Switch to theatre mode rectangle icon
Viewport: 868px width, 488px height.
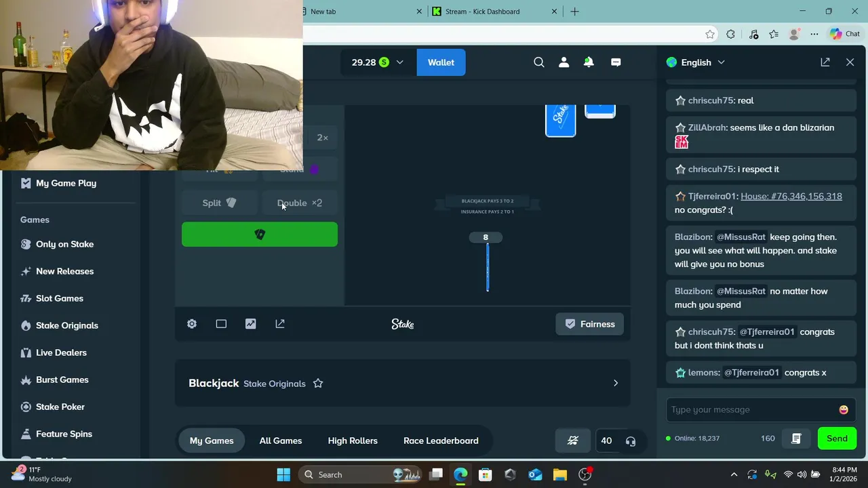221,324
